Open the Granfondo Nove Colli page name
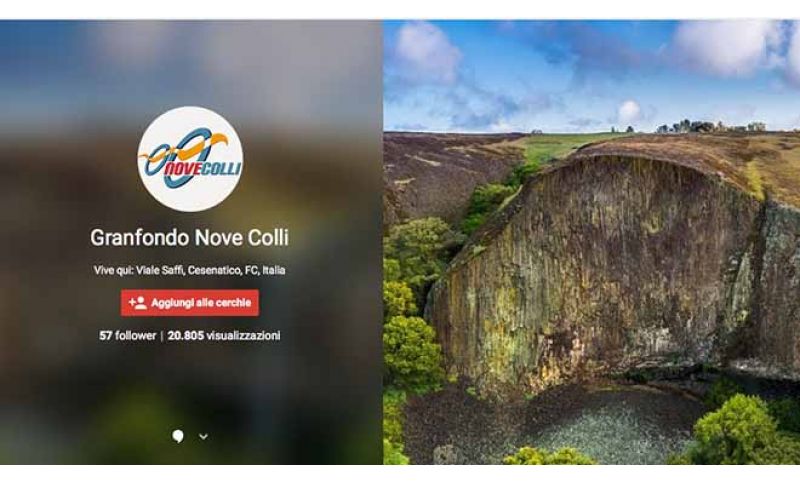 coord(189,238)
